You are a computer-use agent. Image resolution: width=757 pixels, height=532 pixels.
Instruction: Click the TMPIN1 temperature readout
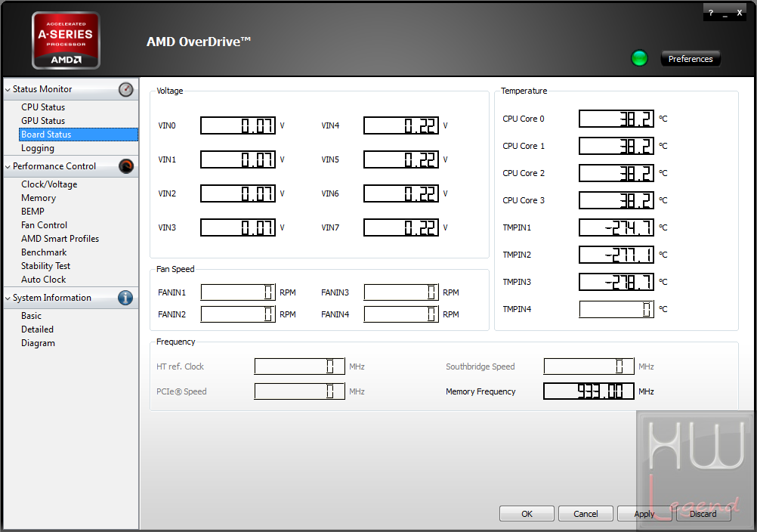pos(616,227)
